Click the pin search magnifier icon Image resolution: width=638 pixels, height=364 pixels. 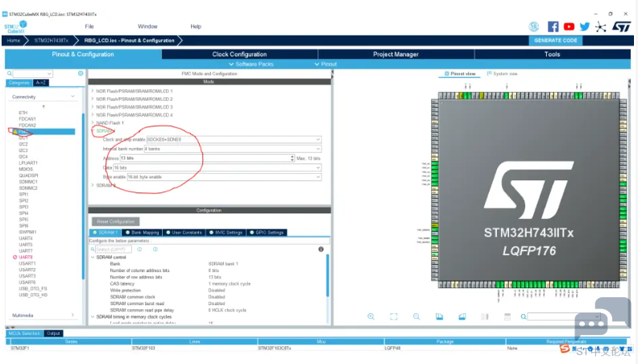point(524,316)
